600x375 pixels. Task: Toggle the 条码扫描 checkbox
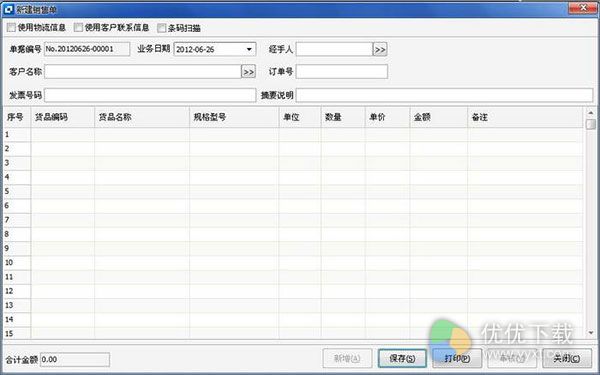[x=161, y=28]
